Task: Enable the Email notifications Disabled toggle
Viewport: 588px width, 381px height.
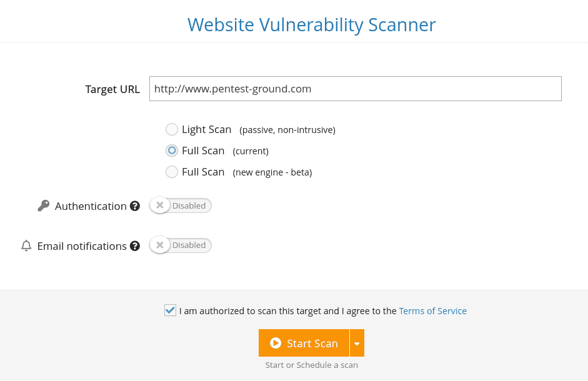Action: point(180,245)
